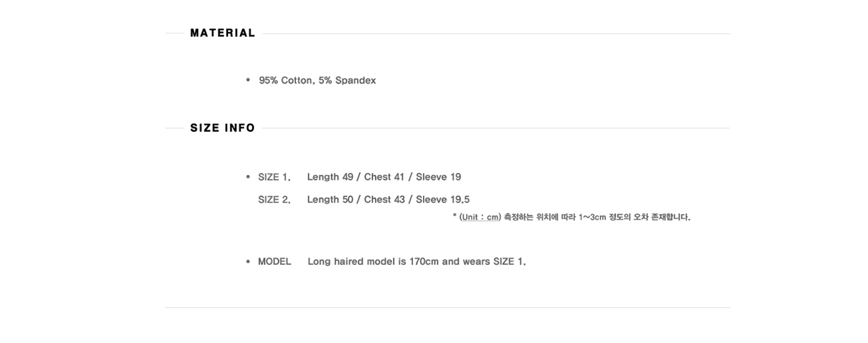Click the Sleeve 19.5 measurement
Screen dimensions: 868x343
pos(442,199)
